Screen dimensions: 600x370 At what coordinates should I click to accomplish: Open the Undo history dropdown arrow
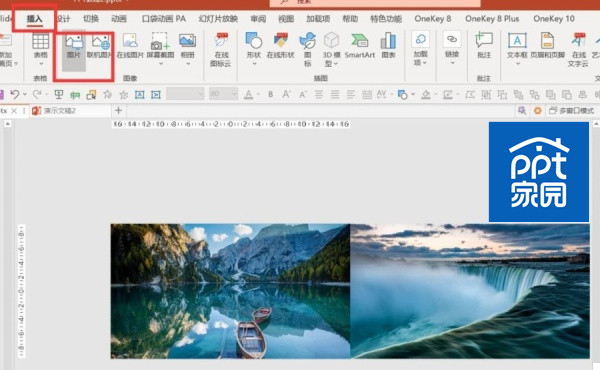(x=25, y=94)
